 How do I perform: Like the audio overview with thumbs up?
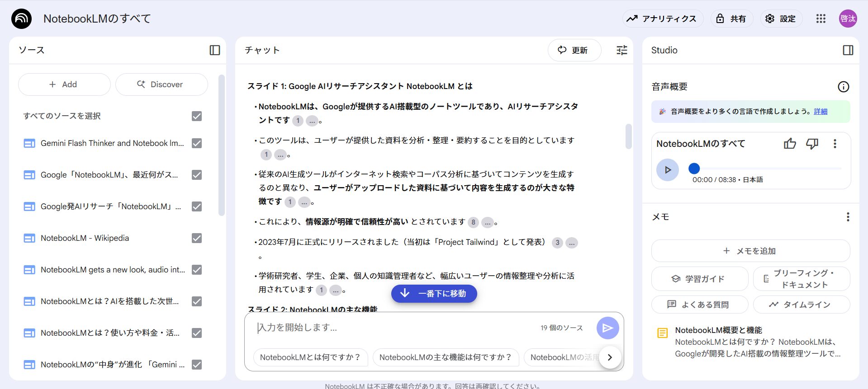(x=790, y=144)
